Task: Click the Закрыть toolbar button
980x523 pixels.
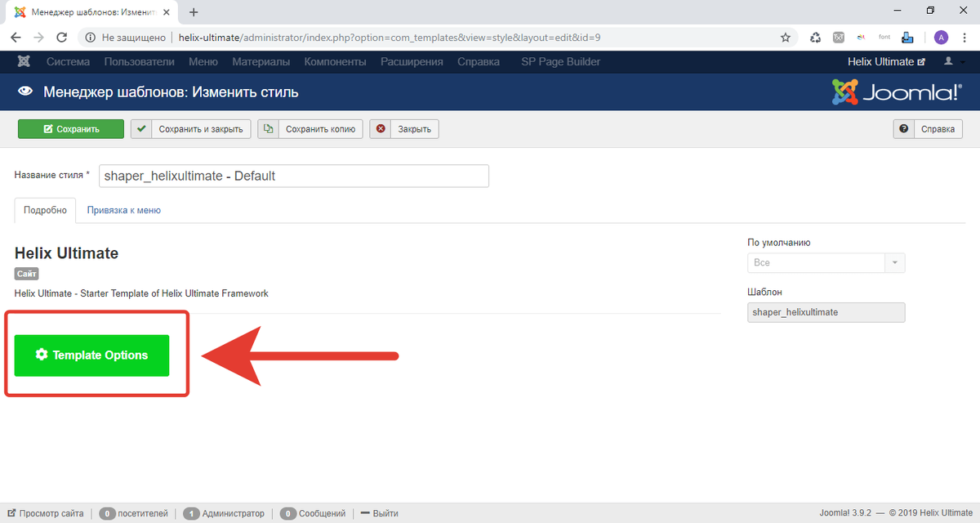Action: click(x=404, y=129)
